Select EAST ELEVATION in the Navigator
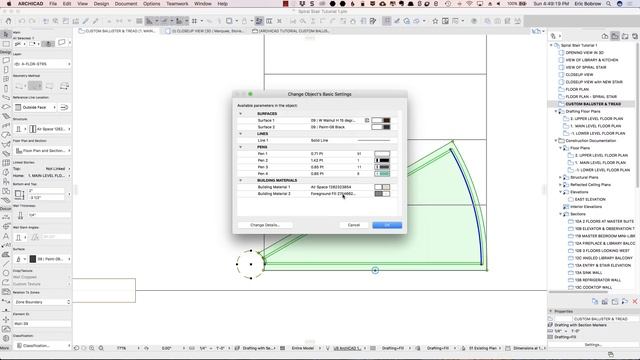The width and height of the screenshot is (640, 360). pyautogui.click(x=590, y=199)
